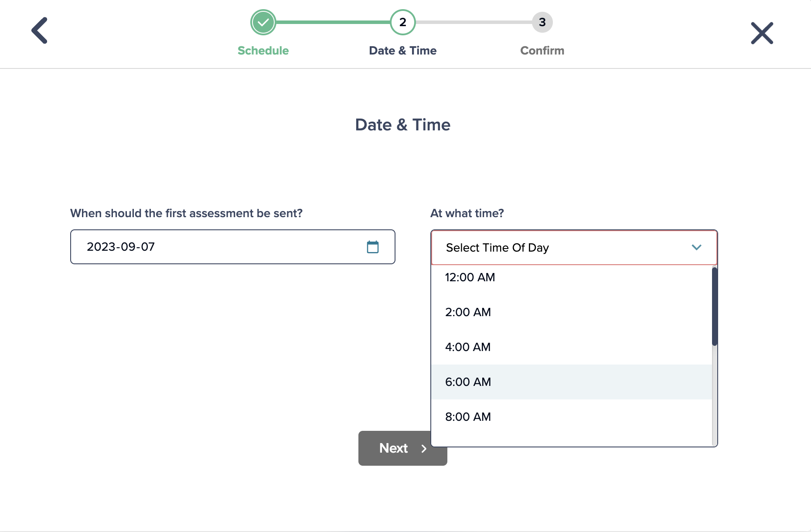The width and height of the screenshot is (811, 532).
Task: Select the highlighted 6:00 AM option
Action: pos(468,382)
